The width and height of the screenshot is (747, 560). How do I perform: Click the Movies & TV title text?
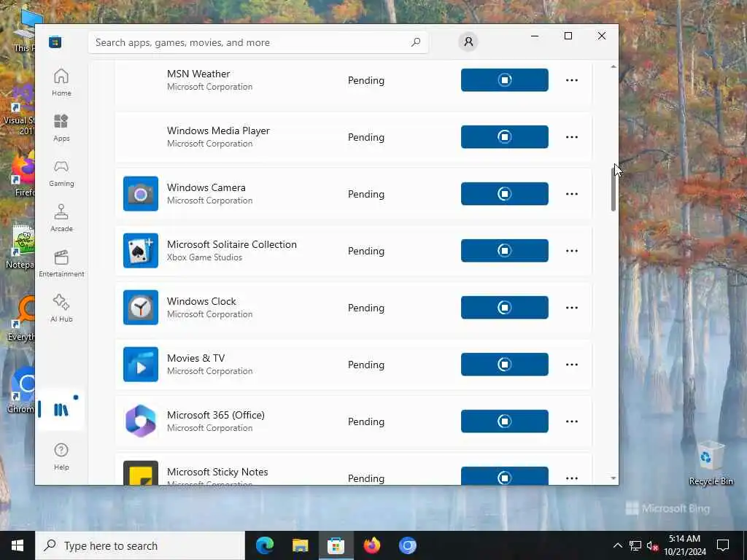[x=196, y=358]
